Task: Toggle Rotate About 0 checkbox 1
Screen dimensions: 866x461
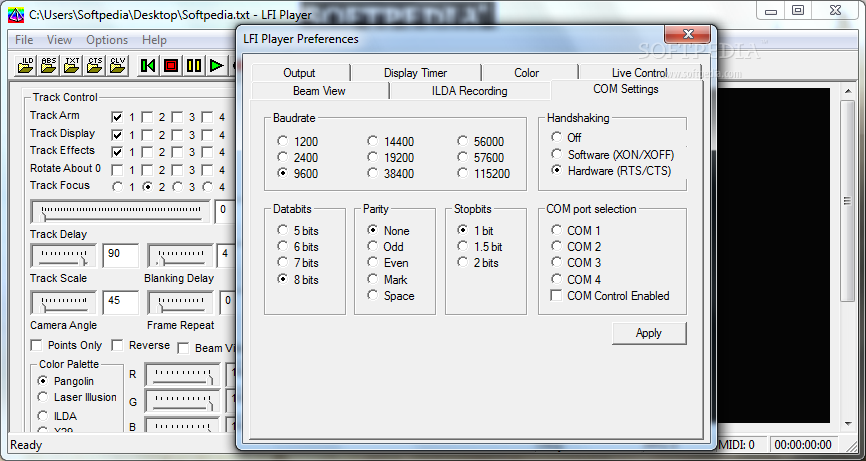Action: pos(117,170)
